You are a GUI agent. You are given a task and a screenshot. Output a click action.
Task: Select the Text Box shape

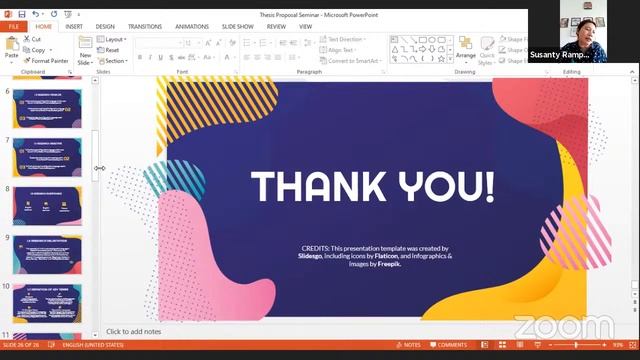tap(394, 40)
